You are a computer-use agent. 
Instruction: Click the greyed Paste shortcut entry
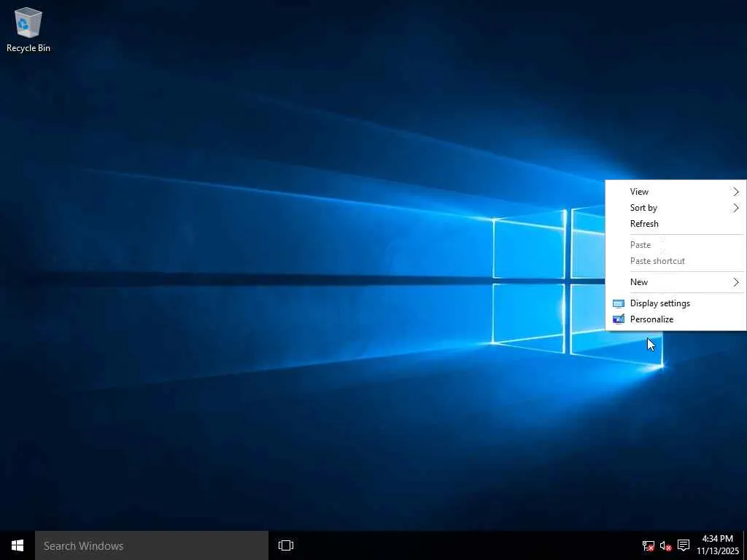[x=676, y=262]
